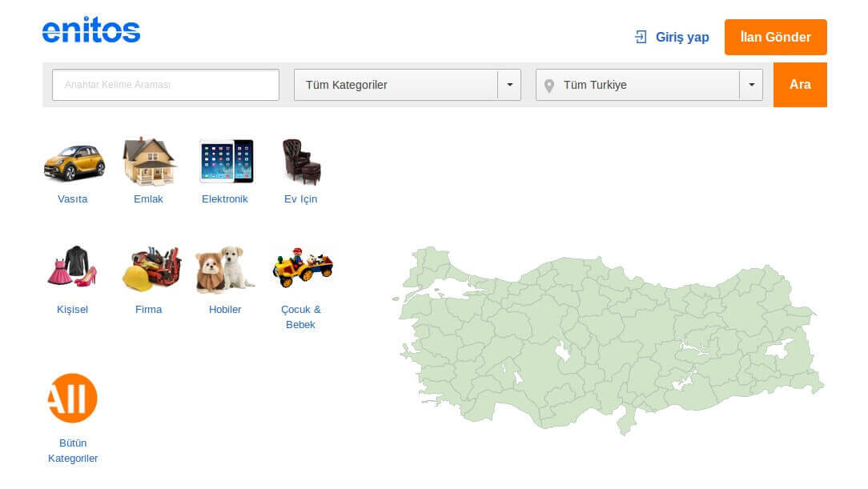
Task: Select the toy tractor Çocuk & Bebek icon
Action: point(302,268)
